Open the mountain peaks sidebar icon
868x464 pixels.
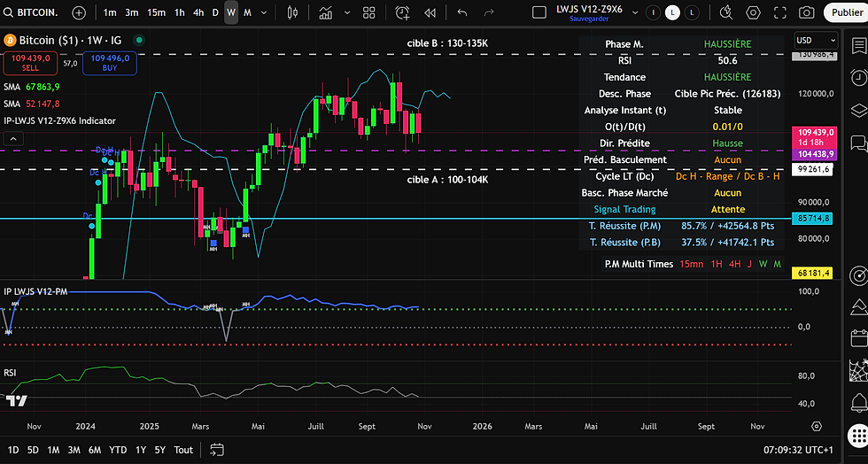858,306
